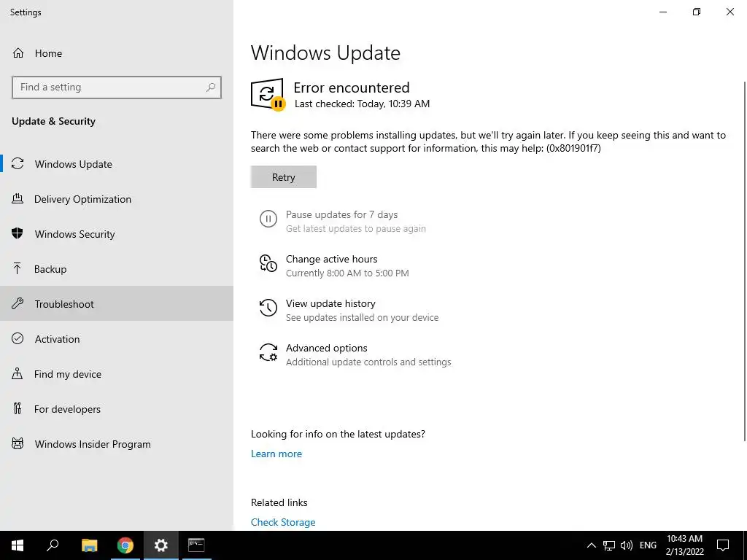Click the Activation checkmark icon

[18, 338]
